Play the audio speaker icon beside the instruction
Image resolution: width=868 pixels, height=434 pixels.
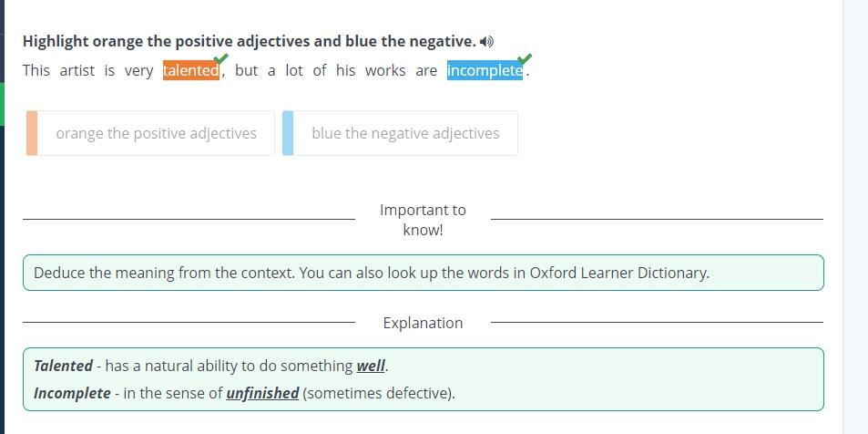(x=487, y=42)
